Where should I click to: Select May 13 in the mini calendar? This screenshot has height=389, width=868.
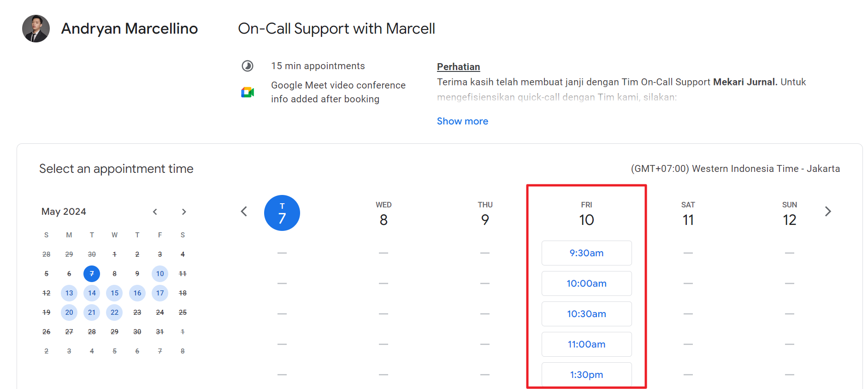(x=69, y=293)
